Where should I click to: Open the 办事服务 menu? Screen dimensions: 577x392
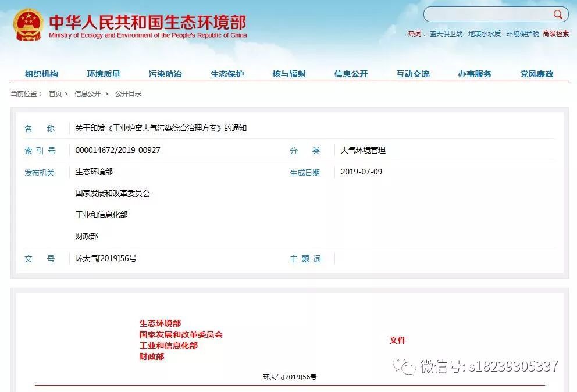(x=475, y=74)
